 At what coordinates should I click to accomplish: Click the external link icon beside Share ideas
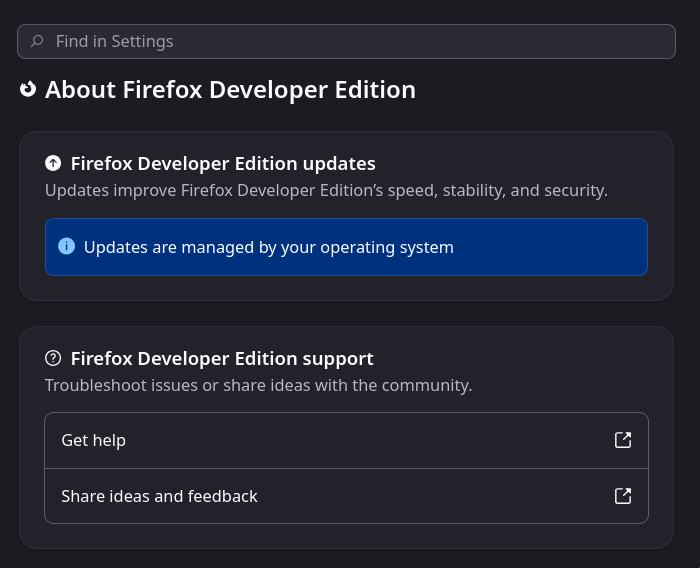(623, 496)
